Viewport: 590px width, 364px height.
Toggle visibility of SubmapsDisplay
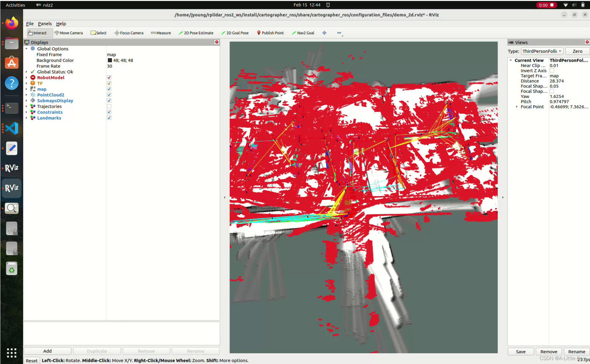[x=109, y=101]
